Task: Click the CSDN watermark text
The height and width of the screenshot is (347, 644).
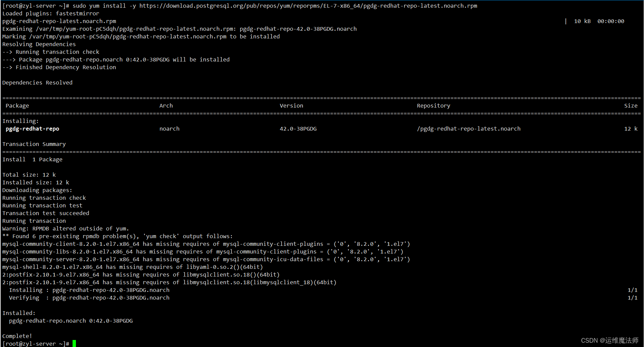Action: pos(610,340)
